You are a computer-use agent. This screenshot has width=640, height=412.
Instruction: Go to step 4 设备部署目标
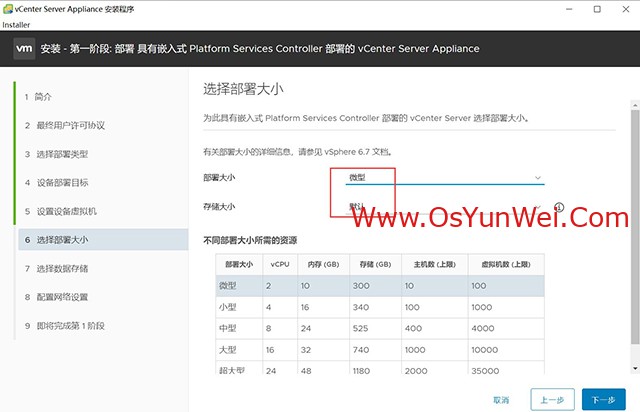56,183
